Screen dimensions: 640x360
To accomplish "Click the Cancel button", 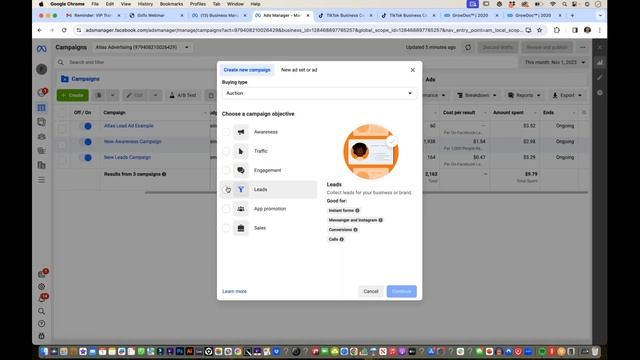I will [371, 291].
